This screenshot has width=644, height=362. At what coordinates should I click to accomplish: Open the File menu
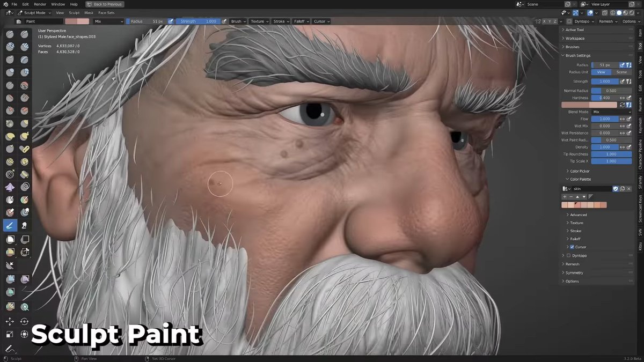[x=14, y=4]
